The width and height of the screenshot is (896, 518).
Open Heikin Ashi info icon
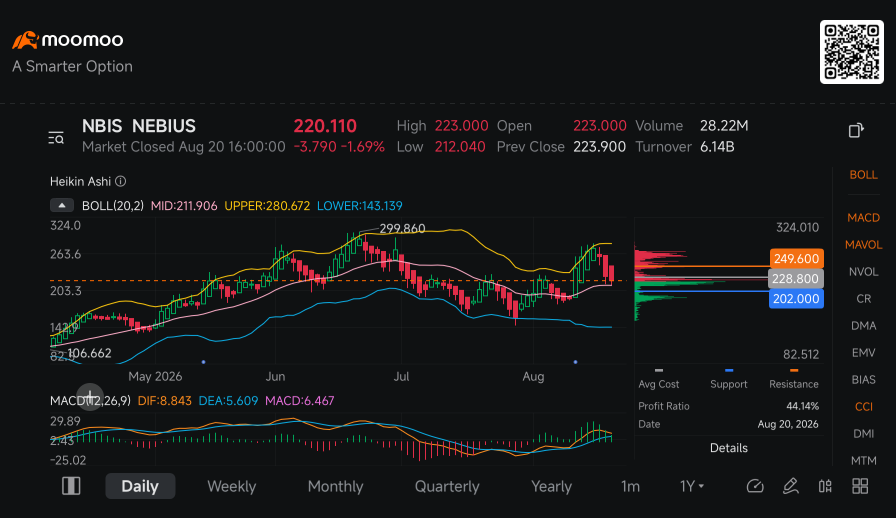pyautogui.click(x=121, y=181)
